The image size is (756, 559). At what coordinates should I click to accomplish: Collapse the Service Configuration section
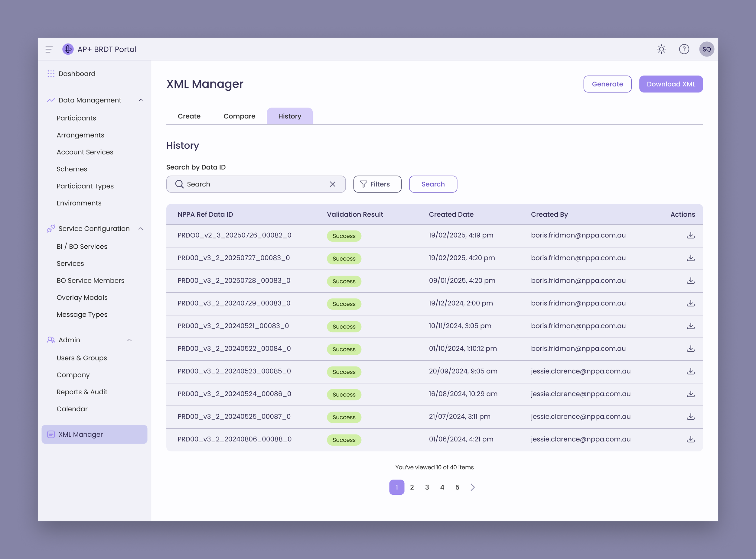tap(141, 229)
